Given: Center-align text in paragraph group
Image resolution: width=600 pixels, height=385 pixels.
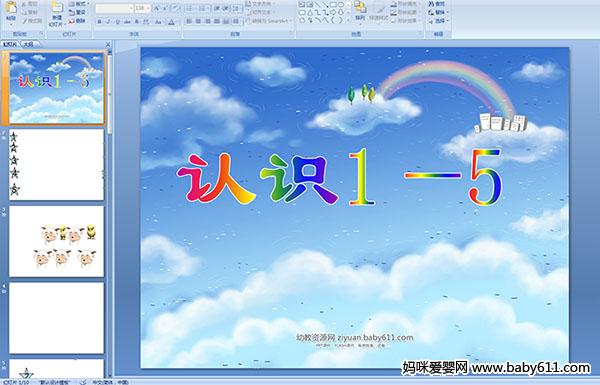Looking at the screenshot, I should click(198, 22).
